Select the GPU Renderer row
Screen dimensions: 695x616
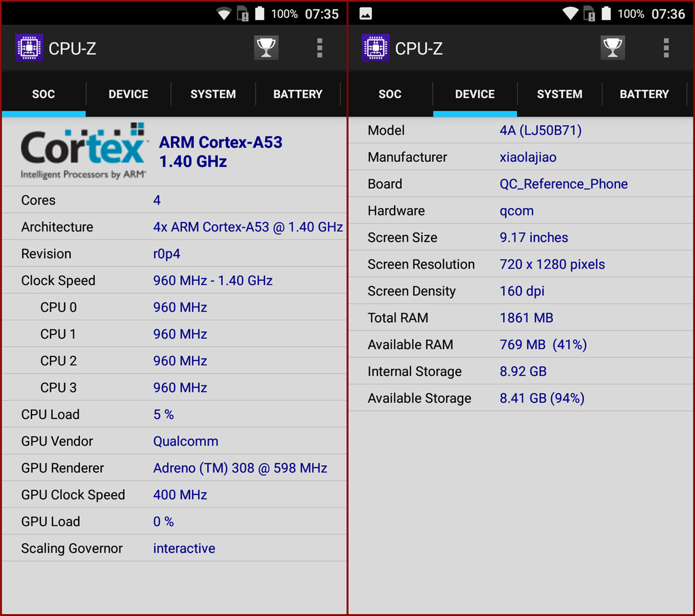(174, 468)
